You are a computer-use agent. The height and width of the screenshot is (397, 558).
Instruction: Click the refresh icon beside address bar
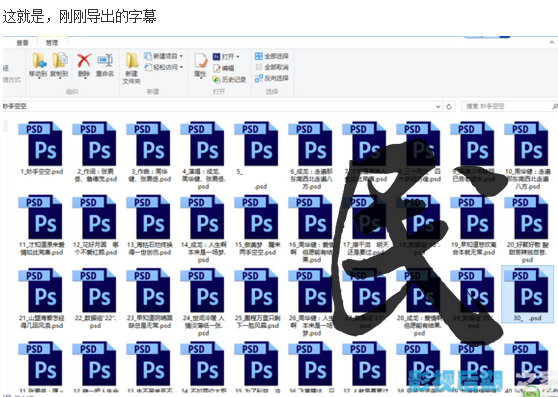coord(449,106)
